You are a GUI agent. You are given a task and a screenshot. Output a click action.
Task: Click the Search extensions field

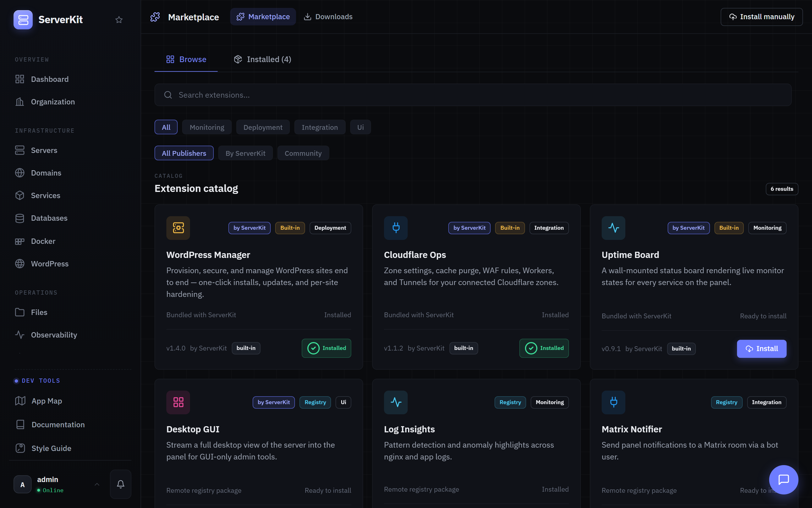tap(473, 95)
